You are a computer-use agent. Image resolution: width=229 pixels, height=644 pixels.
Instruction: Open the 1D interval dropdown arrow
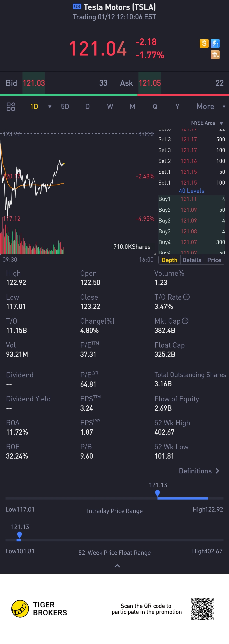coord(50,107)
